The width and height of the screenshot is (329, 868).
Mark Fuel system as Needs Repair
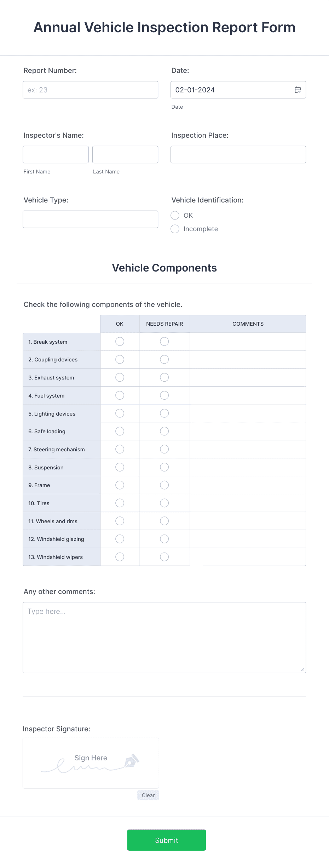pos(164,395)
